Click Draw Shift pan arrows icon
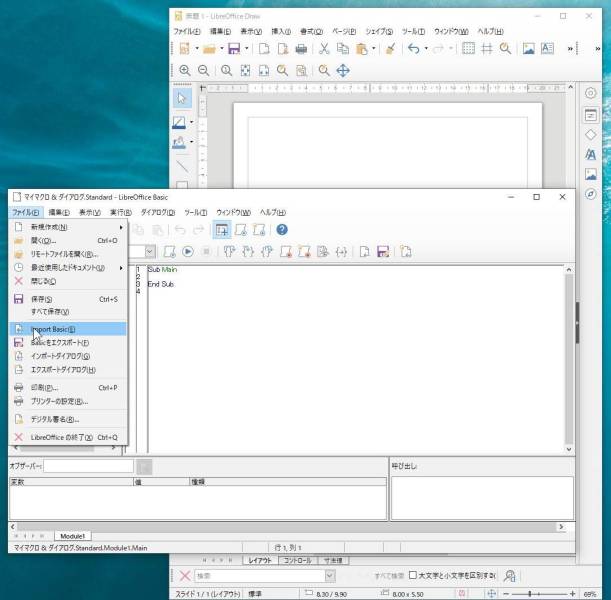The width and height of the screenshot is (611, 600). pos(343,71)
